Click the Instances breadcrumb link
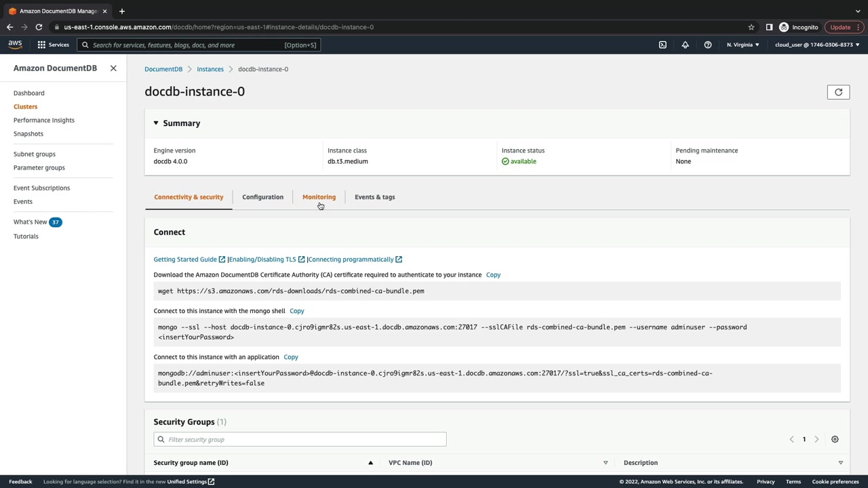The image size is (868, 488). coord(210,69)
